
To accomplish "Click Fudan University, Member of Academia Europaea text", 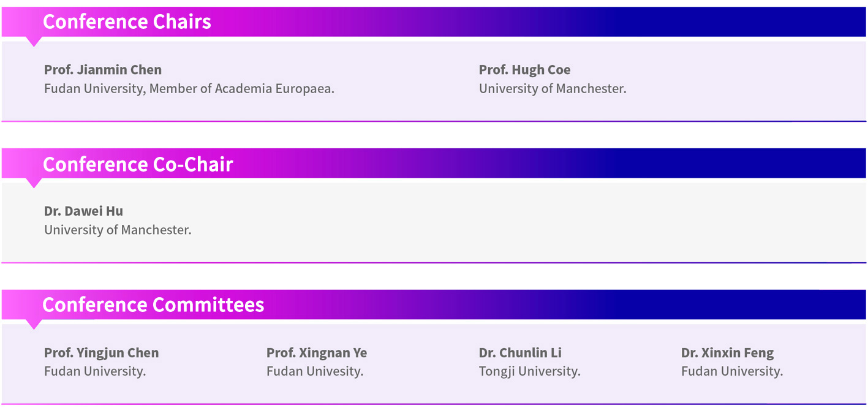I will [x=189, y=89].
